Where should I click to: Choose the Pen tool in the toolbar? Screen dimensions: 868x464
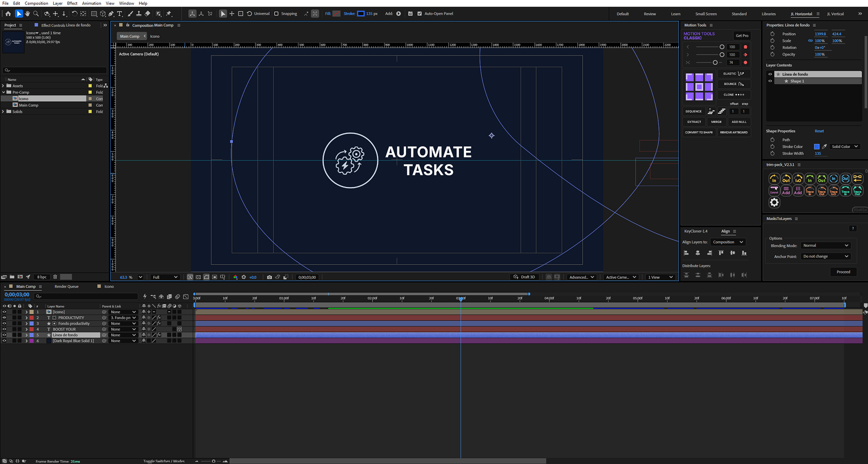point(111,14)
